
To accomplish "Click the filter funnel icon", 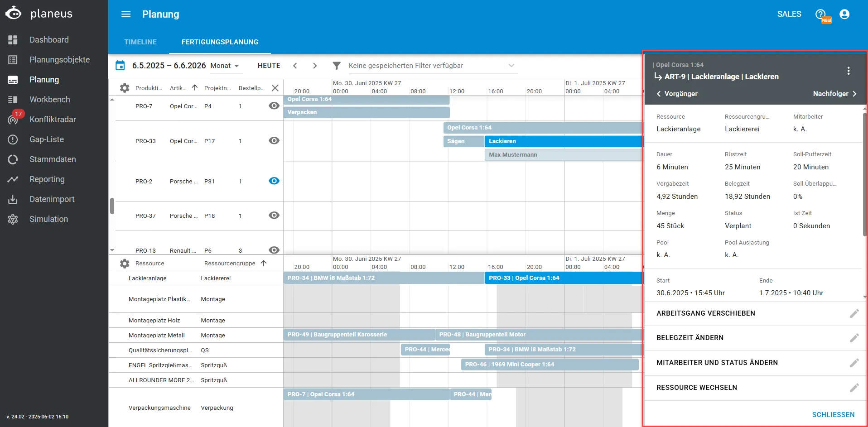I will point(337,66).
